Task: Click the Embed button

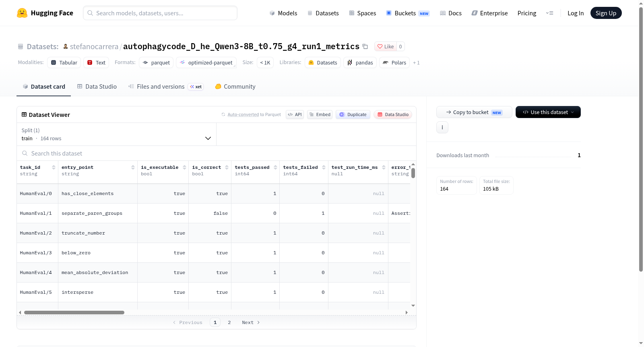Action: point(320,114)
